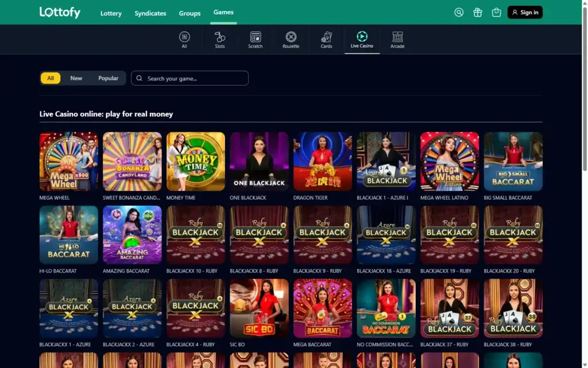Open the No Commission Baccarat thumbnail
The height and width of the screenshot is (368, 588).
[386, 308]
